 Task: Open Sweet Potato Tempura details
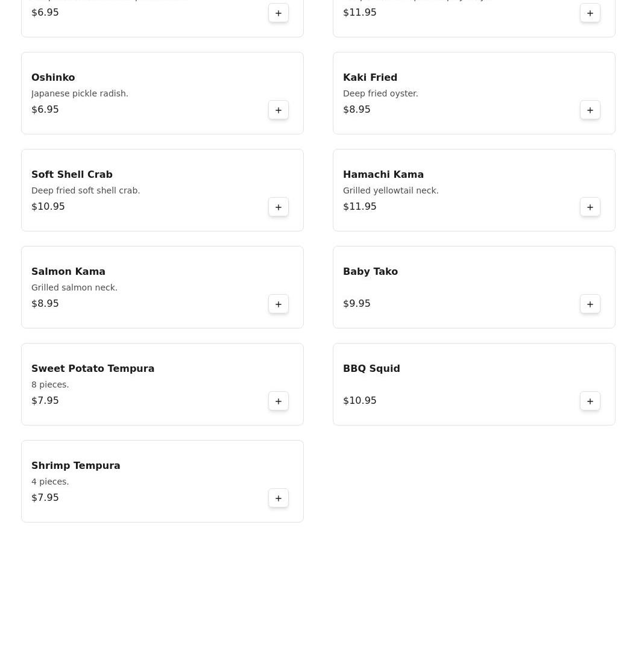(93, 369)
